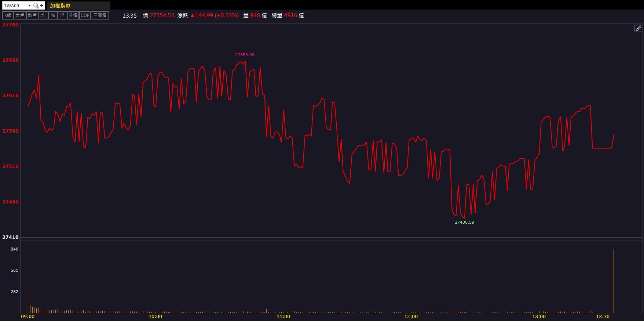Click the 09:00 time axis label
Image resolution: width=644 pixels, height=321 pixels.
tap(28, 317)
